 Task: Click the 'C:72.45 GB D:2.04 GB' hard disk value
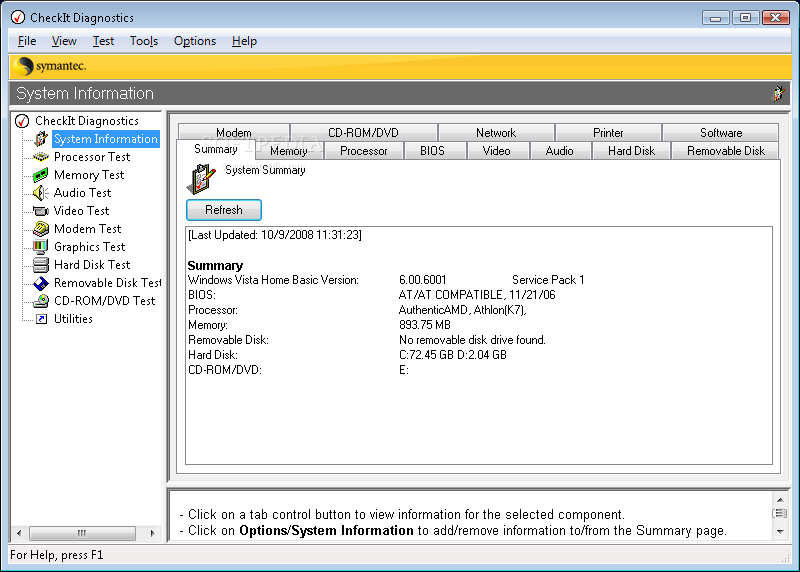[453, 355]
